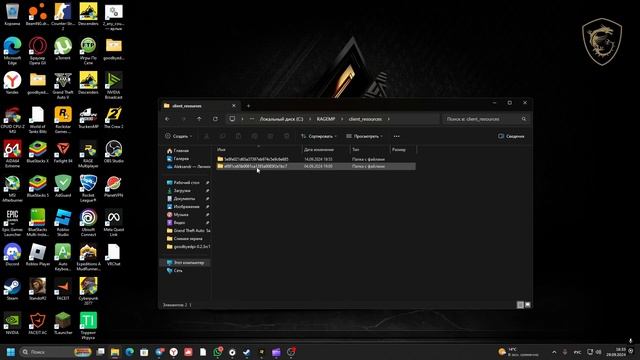Select the Rocket League desktop shortcut
The image size is (640, 360).
point(88,188)
